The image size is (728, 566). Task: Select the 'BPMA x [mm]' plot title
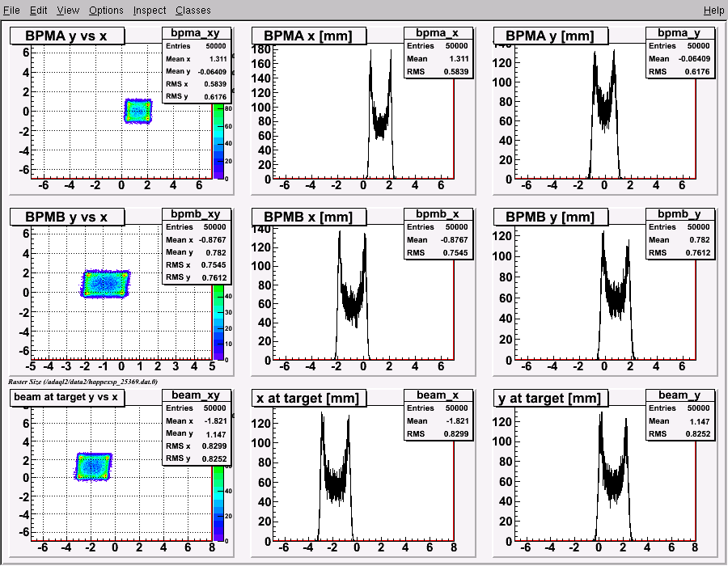point(308,36)
